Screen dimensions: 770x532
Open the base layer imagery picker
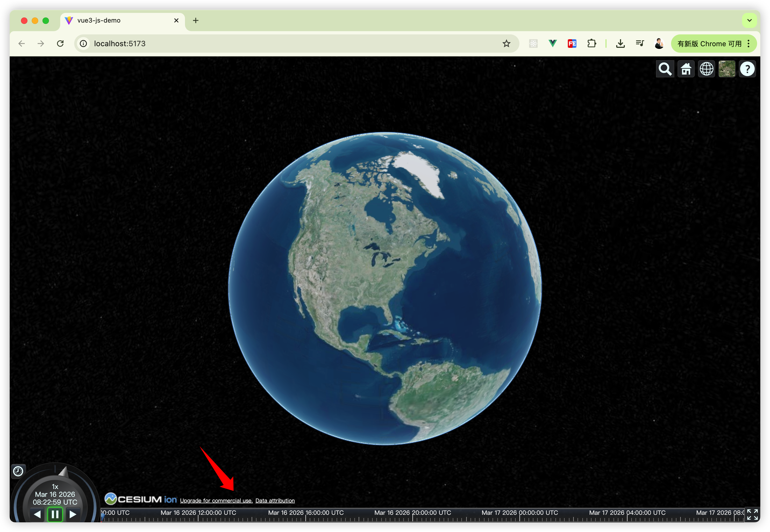click(x=727, y=69)
